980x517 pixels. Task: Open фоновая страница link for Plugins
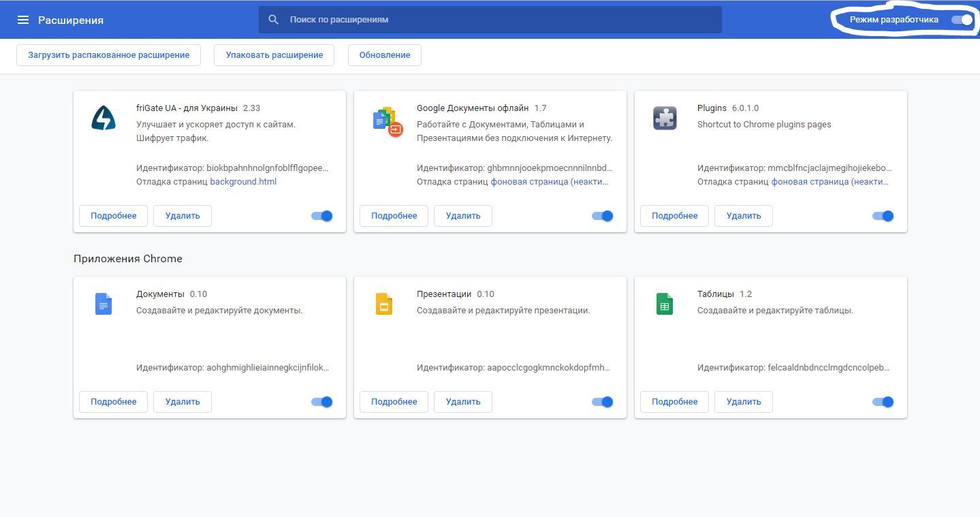830,182
